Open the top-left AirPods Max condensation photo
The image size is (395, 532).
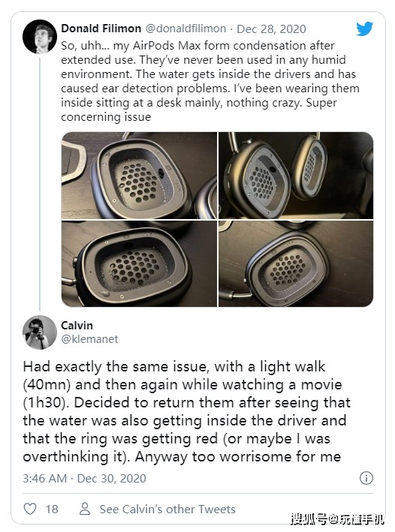(139, 176)
